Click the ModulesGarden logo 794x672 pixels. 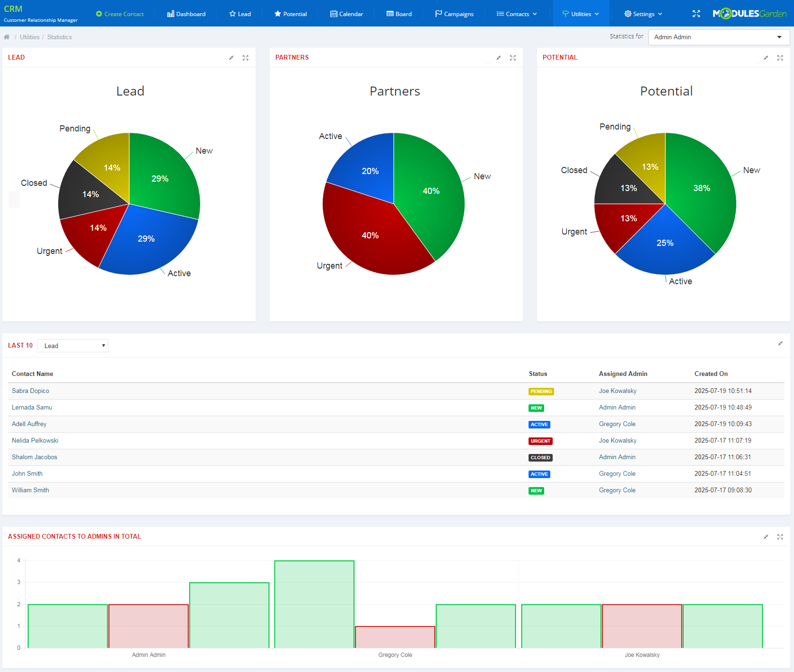[749, 13]
